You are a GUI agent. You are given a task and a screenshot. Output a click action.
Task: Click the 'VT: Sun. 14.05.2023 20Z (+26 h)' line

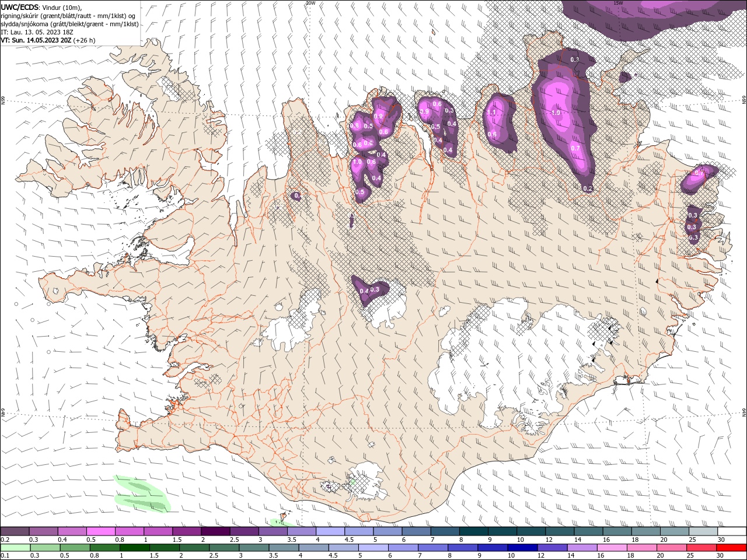pos(48,40)
